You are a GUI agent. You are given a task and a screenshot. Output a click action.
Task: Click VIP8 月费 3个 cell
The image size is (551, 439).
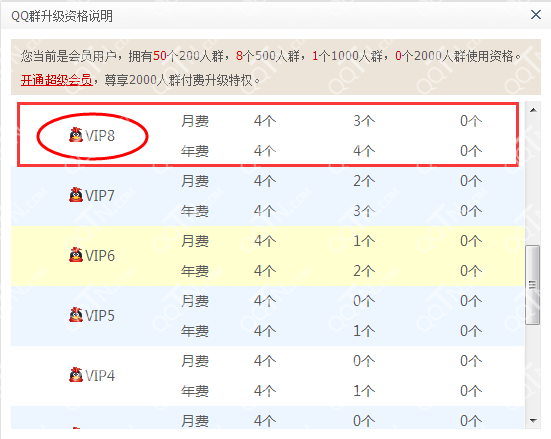click(364, 121)
